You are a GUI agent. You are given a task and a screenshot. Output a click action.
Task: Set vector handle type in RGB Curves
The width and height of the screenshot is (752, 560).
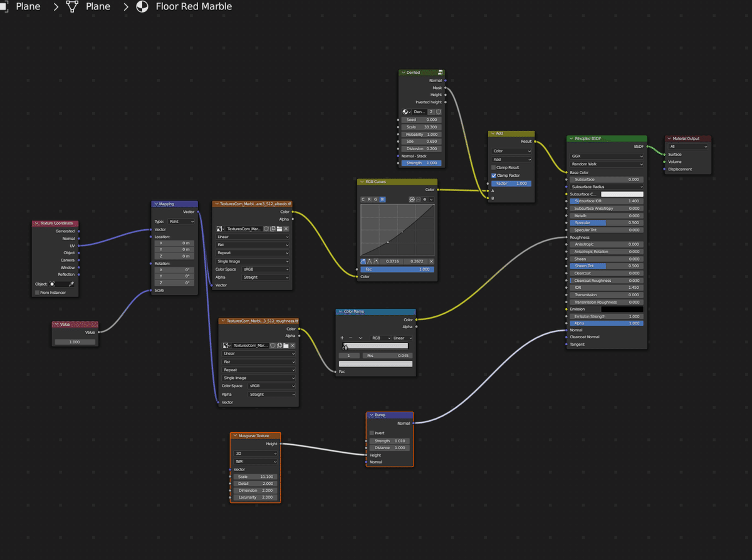(x=370, y=261)
